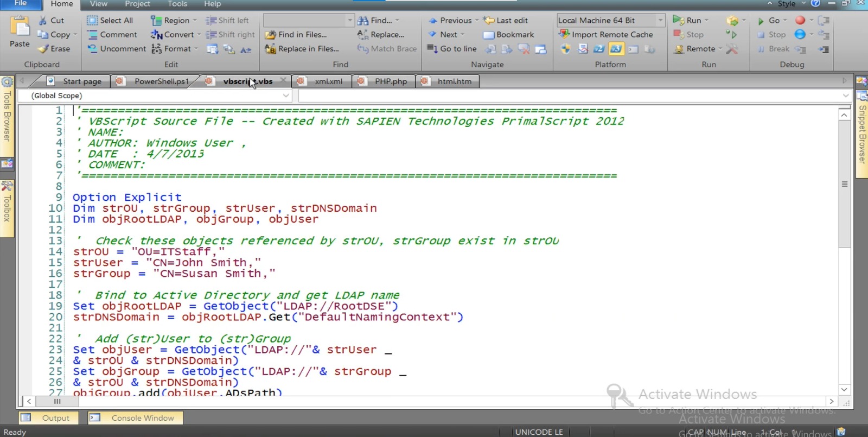
Task: Click code line 9 Option Explicit
Action: click(127, 198)
